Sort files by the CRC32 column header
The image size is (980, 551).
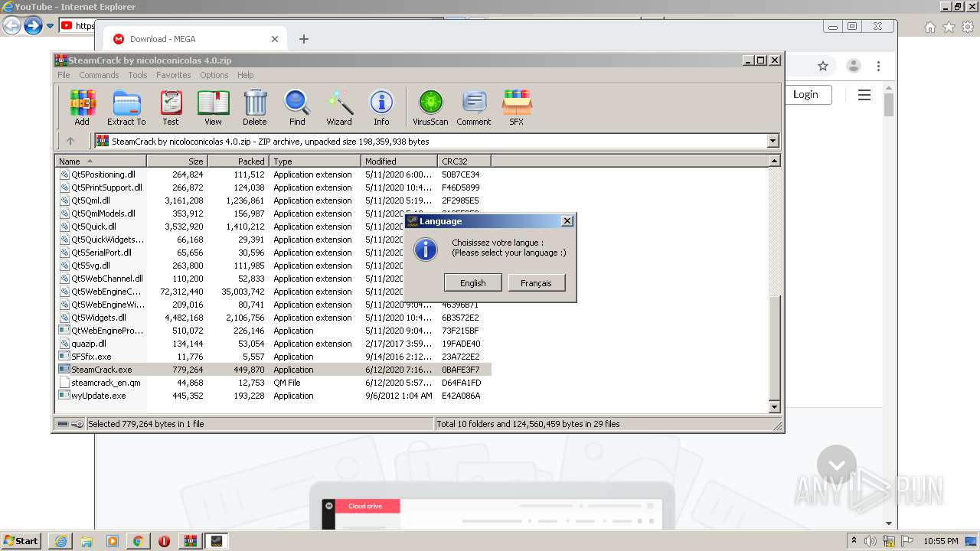pos(464,161)
